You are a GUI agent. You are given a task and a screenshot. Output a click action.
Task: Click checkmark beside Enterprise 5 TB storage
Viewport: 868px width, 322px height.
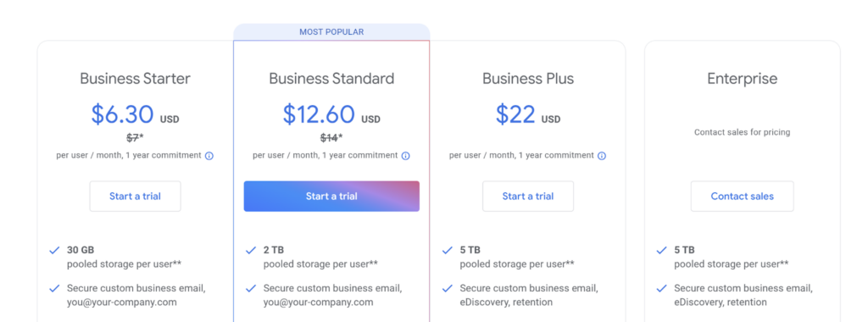click(661, 250)
